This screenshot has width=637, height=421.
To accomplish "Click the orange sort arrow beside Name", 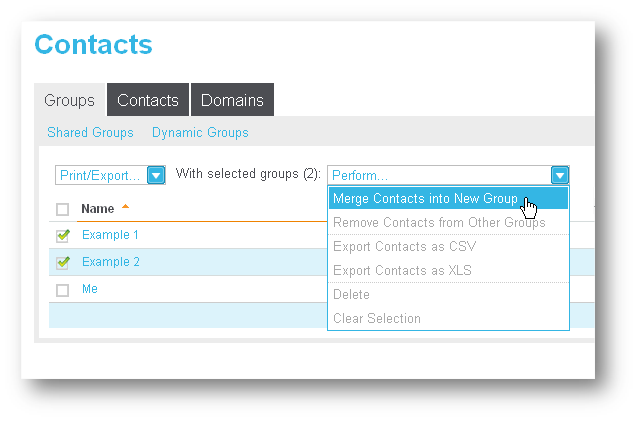I will point(126,206).
